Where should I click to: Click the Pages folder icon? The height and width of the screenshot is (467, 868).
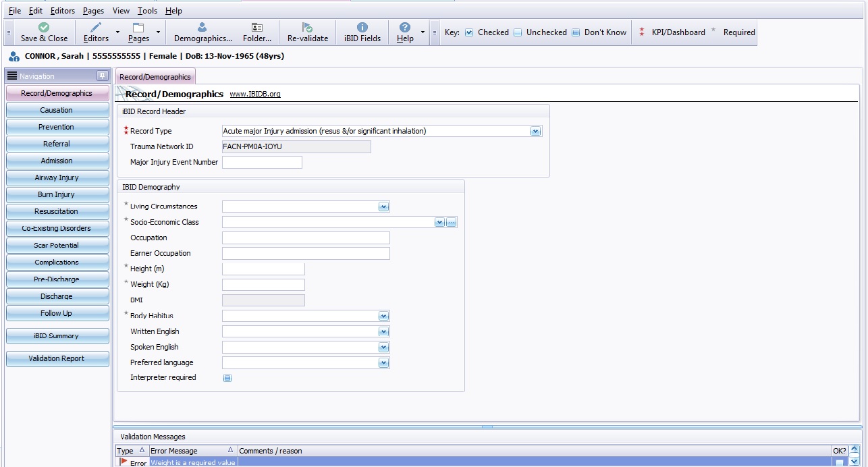pos(138,28)
